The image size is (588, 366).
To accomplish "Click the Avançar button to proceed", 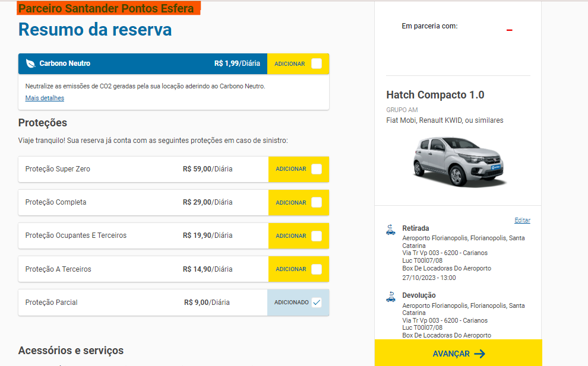I will tap(459, 353).
